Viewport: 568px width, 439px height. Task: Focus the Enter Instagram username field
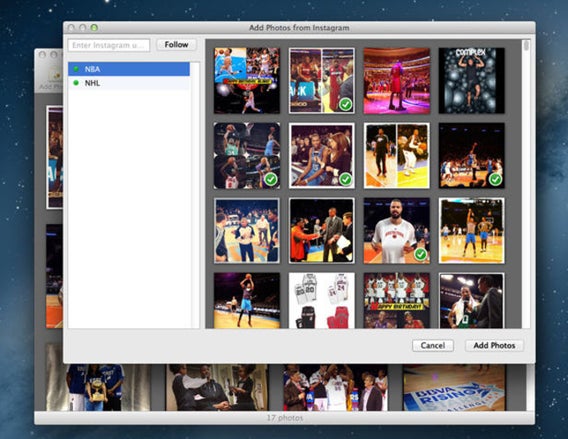click(x=109, y=45)
